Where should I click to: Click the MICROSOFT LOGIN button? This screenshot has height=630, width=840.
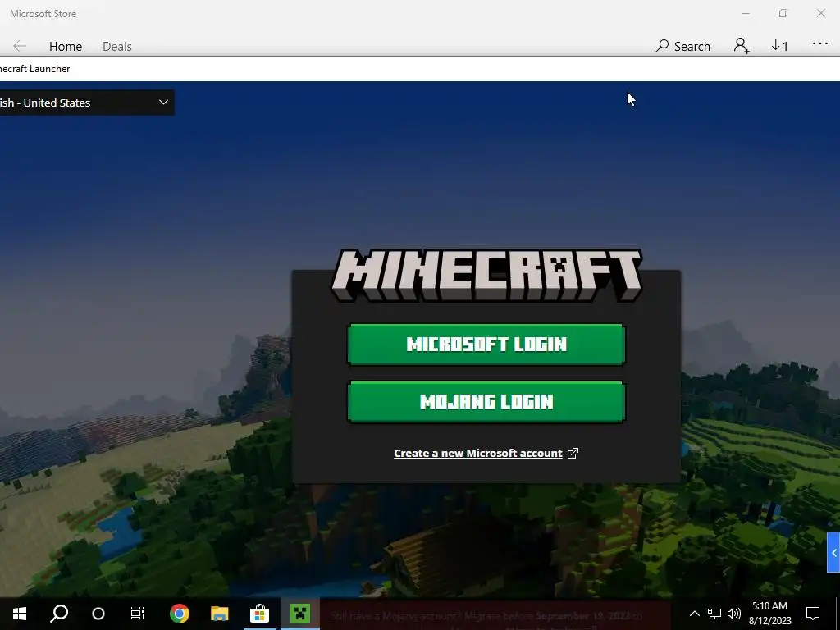click(x=486, y=344)
